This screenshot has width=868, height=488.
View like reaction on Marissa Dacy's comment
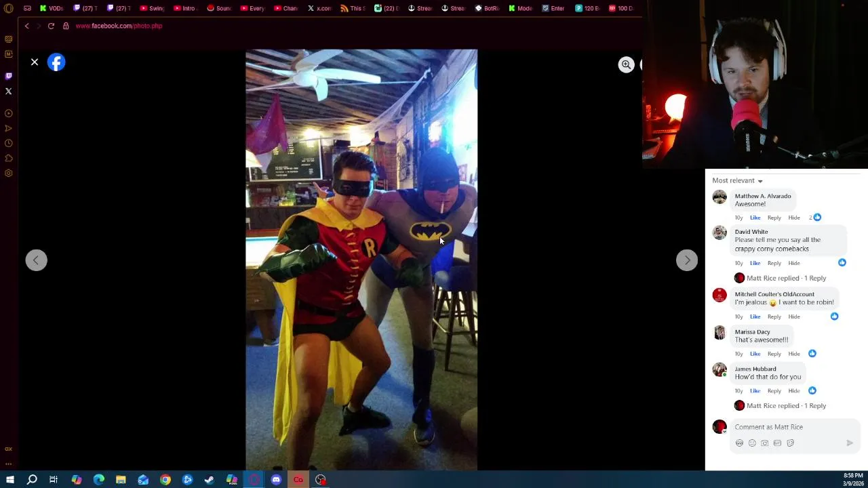[x=812, y=353]
